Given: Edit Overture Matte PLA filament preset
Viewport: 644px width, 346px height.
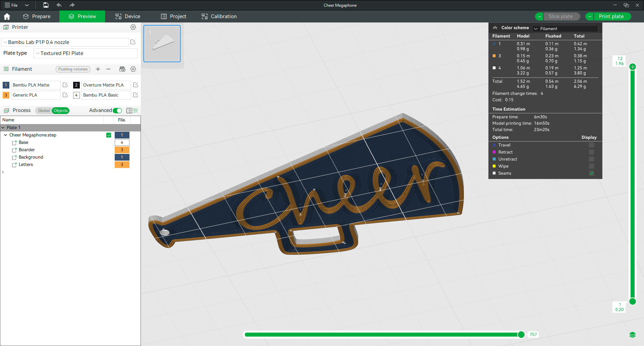Looking at the screenshot, I should click(136, 85).
